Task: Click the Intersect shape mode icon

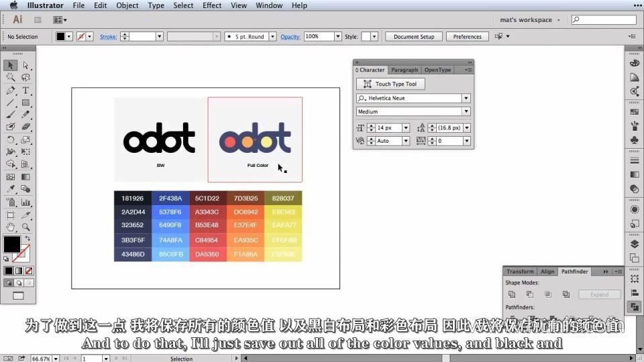Action: (548, 294)
